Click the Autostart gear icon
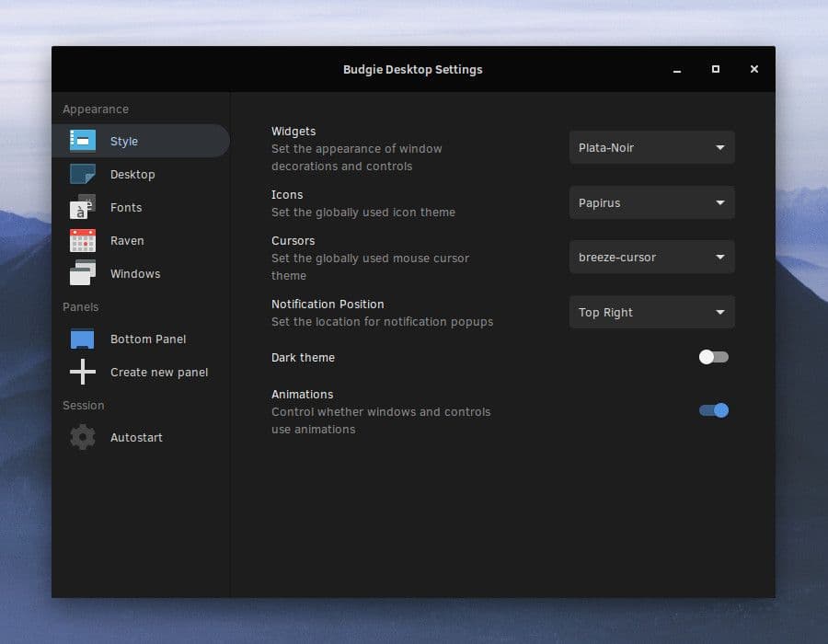The height and width of the screenshot is (644, 828). tap(83, 437)
